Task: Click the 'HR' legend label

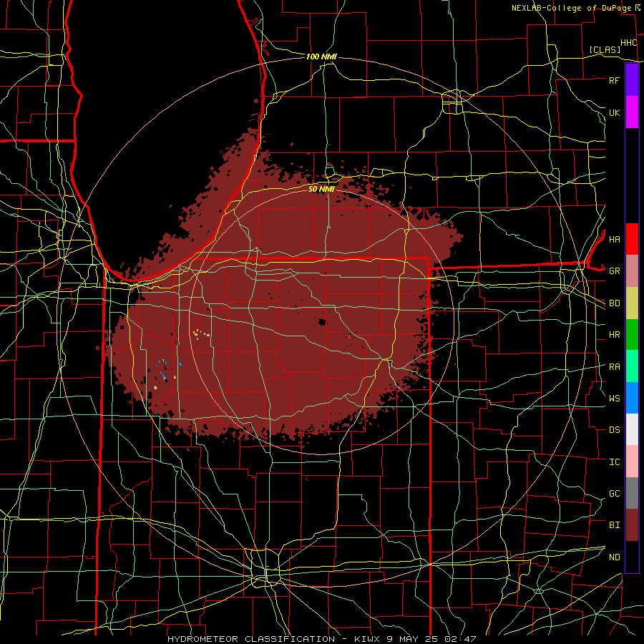Action: pyautogui.click(x=614, y=335)
